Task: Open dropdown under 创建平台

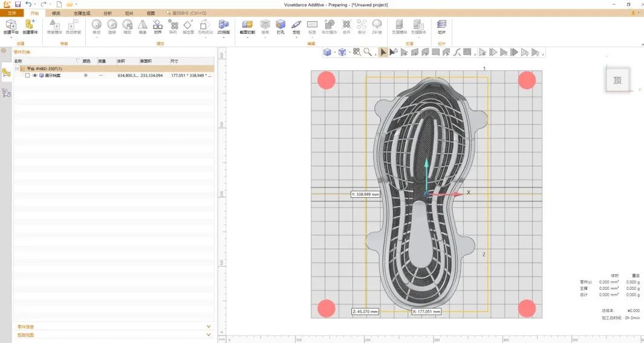Action: pyautogui.click(x=11, y=37)
